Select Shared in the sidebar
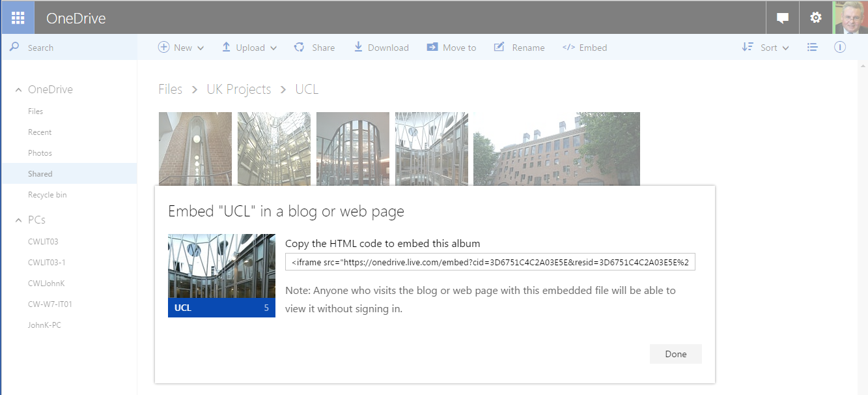This screenshot has height=395, width=868. pos(69,174)
